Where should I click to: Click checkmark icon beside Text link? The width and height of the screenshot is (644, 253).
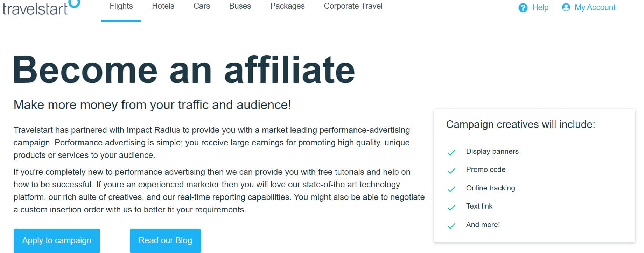point(451,207)
